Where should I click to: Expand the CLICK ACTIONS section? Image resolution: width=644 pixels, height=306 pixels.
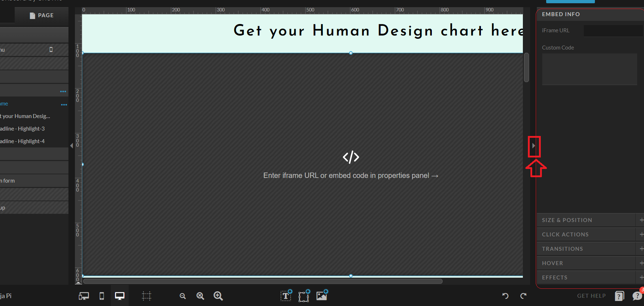click(590, 235)
